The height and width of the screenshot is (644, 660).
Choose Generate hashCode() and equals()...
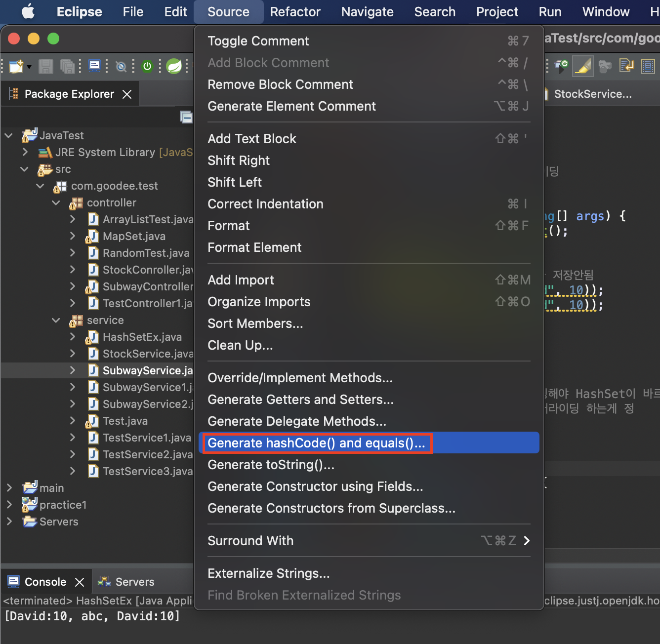coord(369,443)
